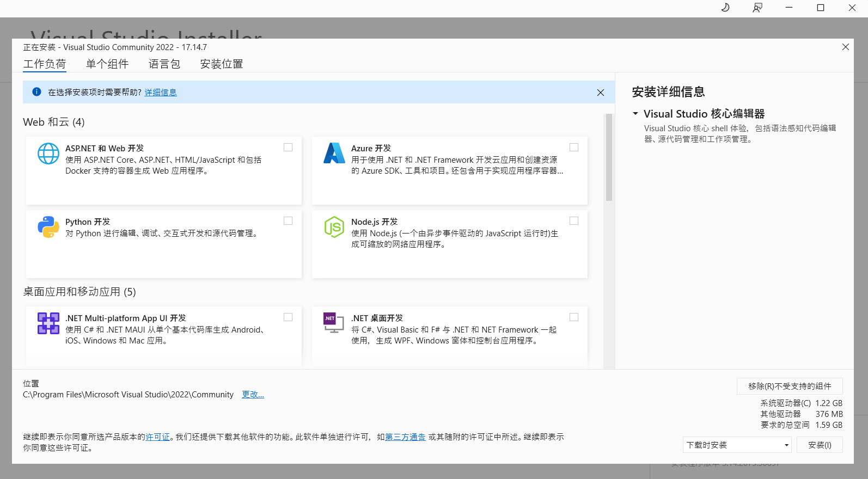Collapse Visual Studio 核心编辑器 details section
868x479 pixels.
tap(635, 114)
